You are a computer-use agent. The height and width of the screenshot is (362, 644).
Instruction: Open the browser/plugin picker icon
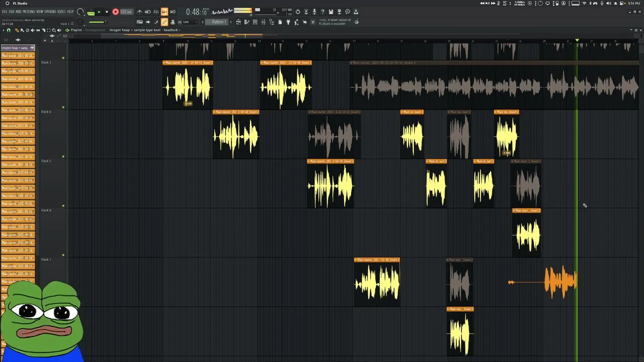click(x=271, y=22)
